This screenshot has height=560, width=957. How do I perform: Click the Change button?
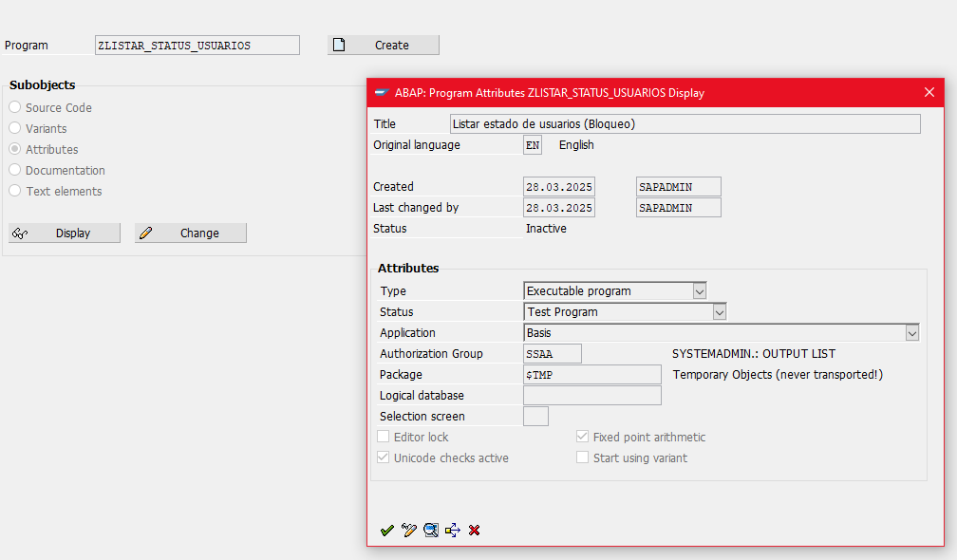(191, 233)
